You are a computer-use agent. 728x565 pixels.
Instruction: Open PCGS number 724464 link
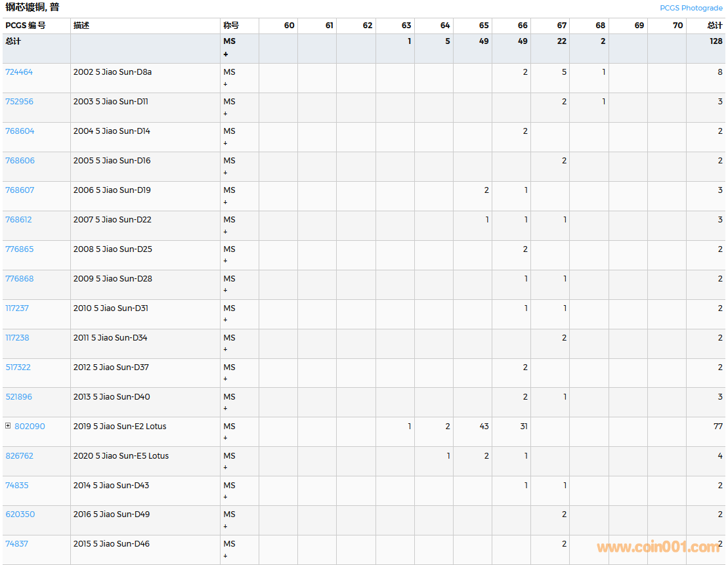19,72
